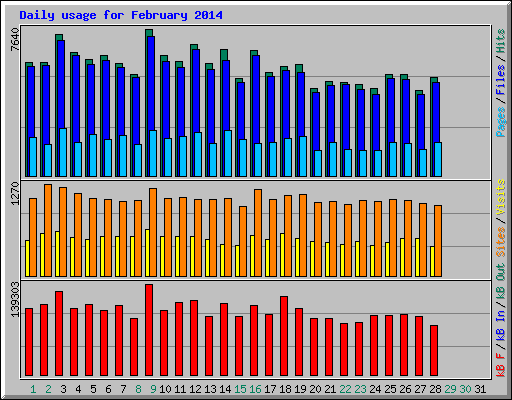The image size is (512, 400).
Task: Click the orange Sites bar for day 2
Action: pyautogui.click(x=48, y=230)
